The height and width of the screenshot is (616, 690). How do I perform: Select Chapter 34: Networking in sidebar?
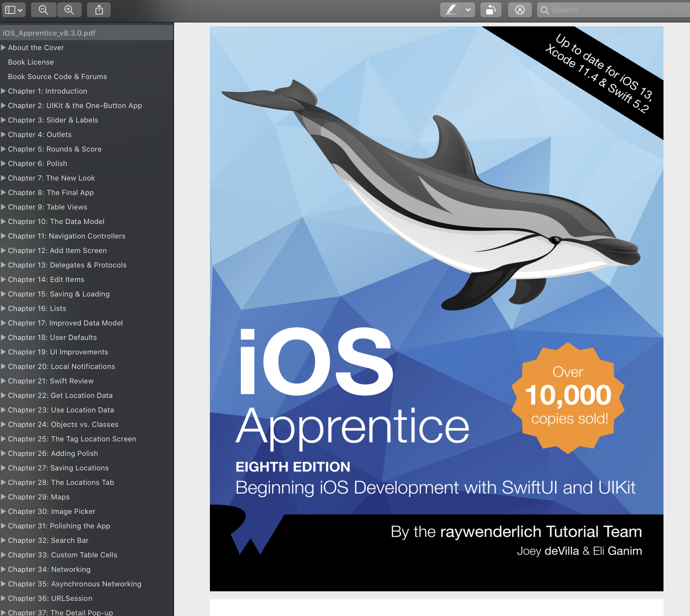pyautogui.click(x=49, y=569)
